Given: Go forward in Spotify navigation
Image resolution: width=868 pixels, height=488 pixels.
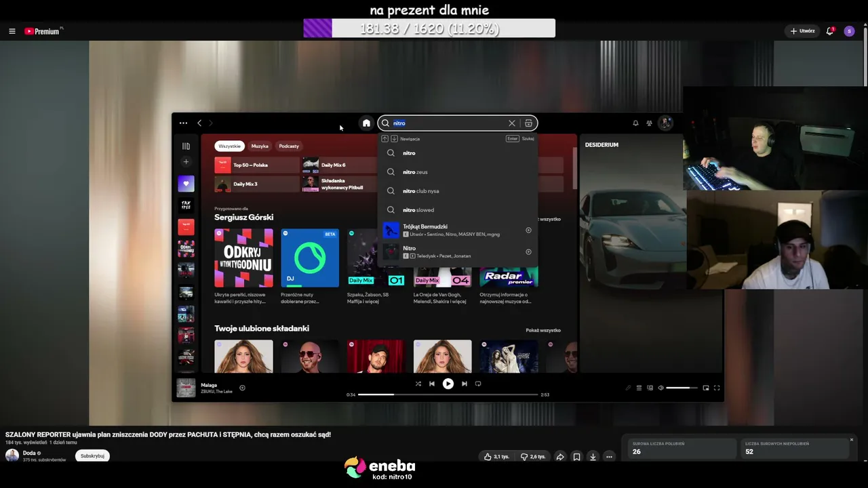Looking at the screenshot, I should tap(211, 123).
